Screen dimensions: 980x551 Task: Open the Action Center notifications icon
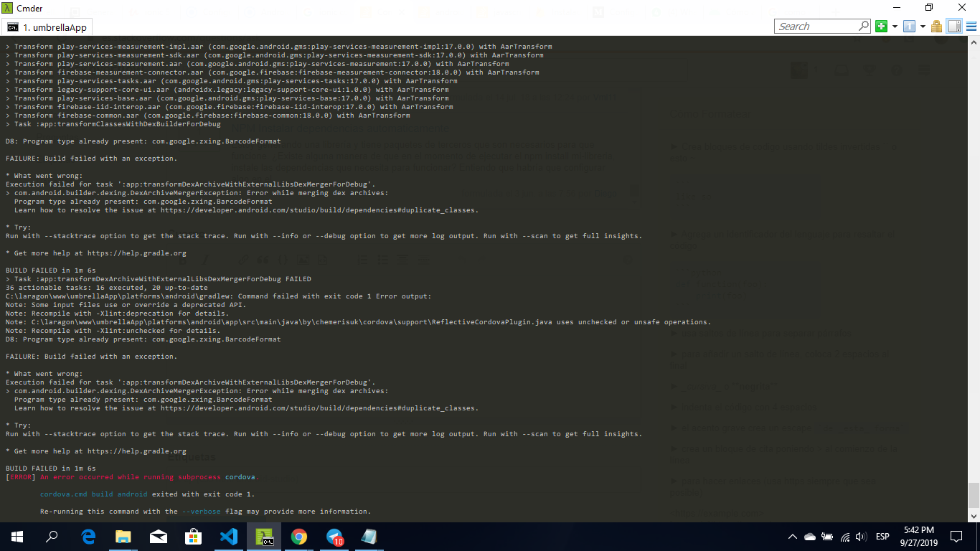(956, 537)
